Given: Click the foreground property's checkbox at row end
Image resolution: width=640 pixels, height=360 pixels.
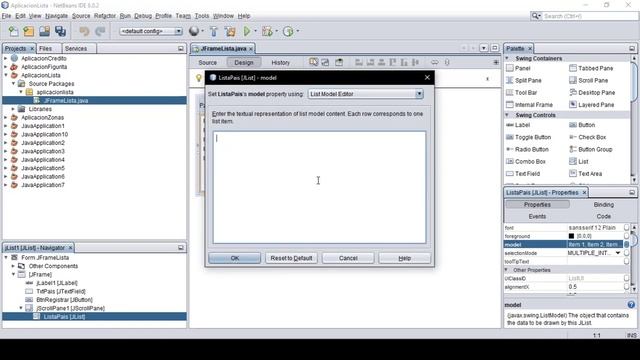Looking at the screenshot, I should pos(626,236).
